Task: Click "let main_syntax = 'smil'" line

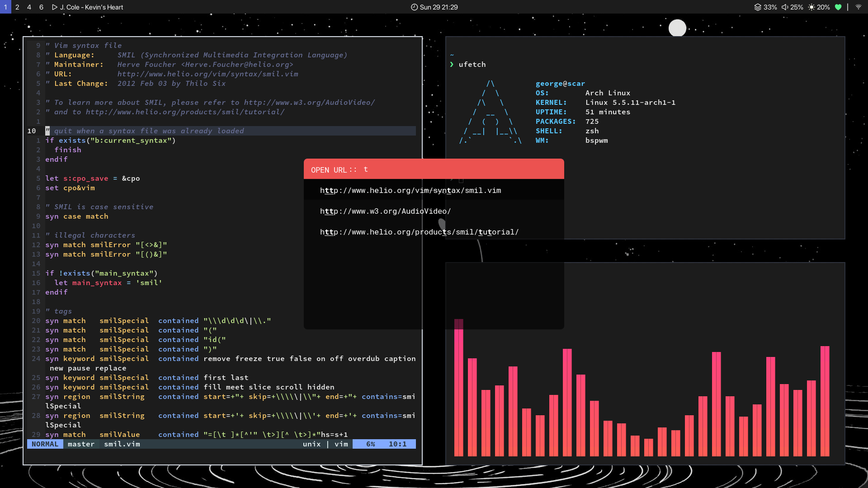Action: (x=108, y=283)
